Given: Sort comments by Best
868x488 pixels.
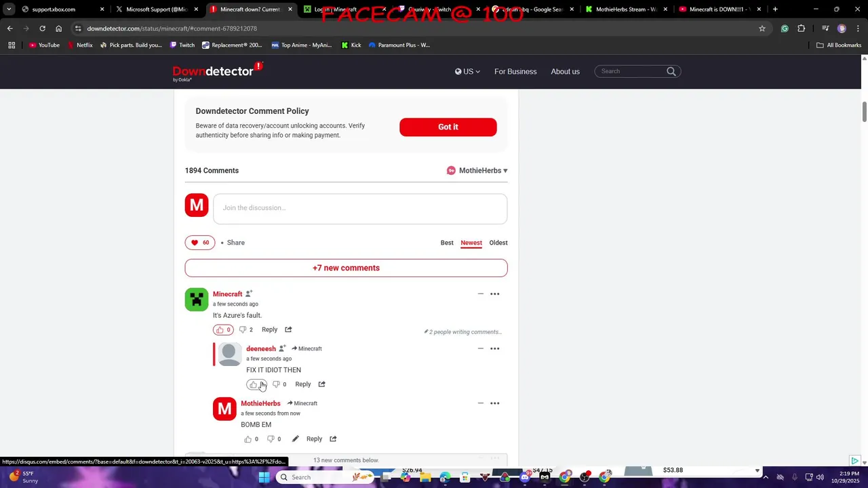Looking at the screenshot, I should (x=447, y=243).
